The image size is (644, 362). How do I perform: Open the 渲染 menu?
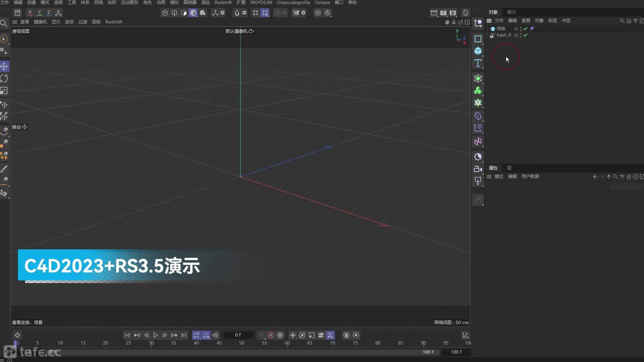[x=205, y=3]
